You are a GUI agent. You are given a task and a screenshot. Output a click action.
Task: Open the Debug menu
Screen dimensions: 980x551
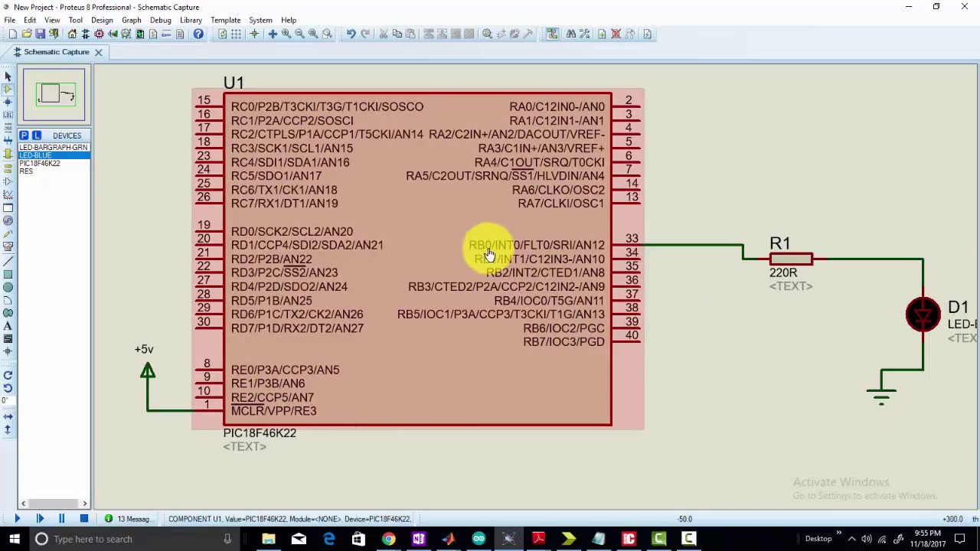tap(160, 20)
